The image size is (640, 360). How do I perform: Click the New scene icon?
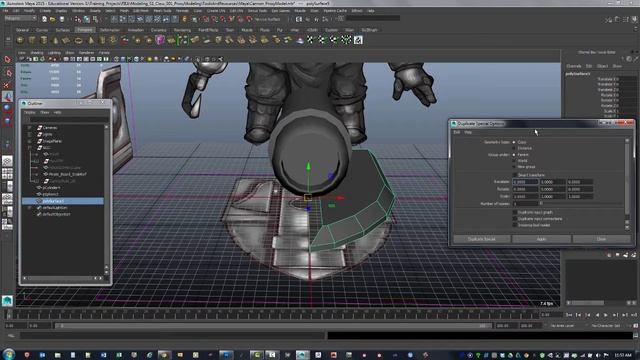44,19
